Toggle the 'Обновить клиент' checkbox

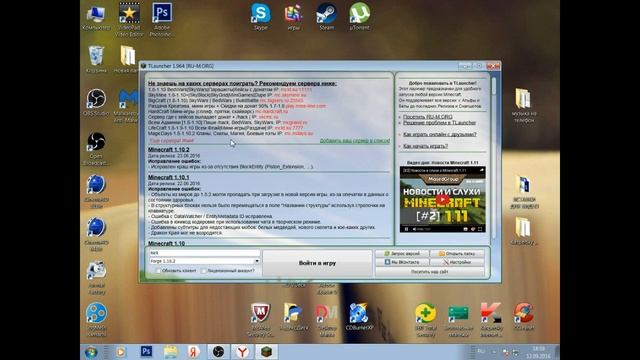coord(158,271)
